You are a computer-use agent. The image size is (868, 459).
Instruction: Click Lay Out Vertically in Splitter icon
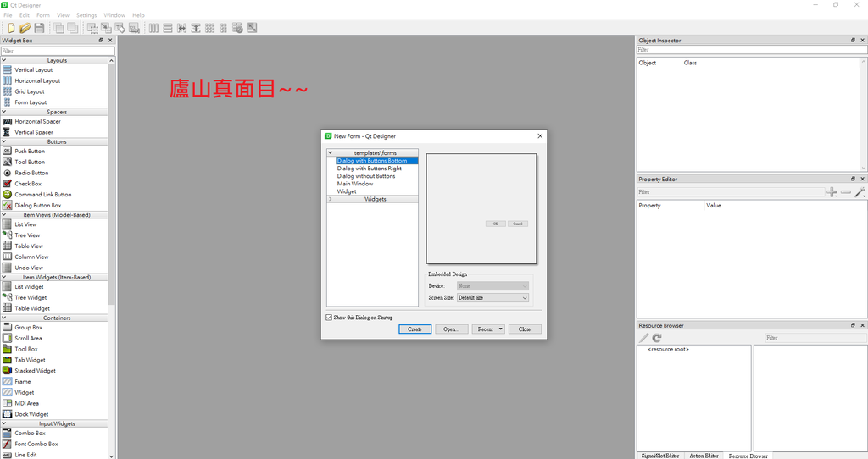(x=196, y=28)
